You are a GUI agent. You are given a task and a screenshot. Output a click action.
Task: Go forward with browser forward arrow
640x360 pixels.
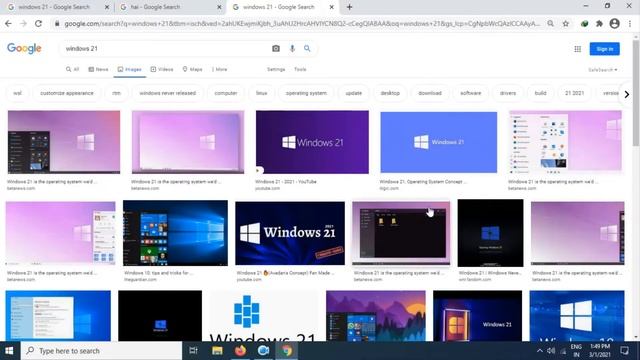coord(23,24)
